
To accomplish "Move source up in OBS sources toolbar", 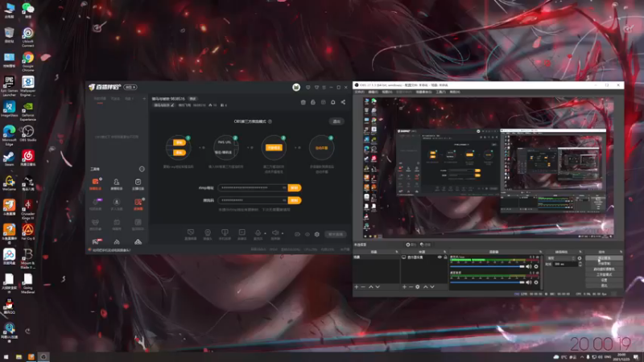I will pyautogui.click(x=426, y=287).
